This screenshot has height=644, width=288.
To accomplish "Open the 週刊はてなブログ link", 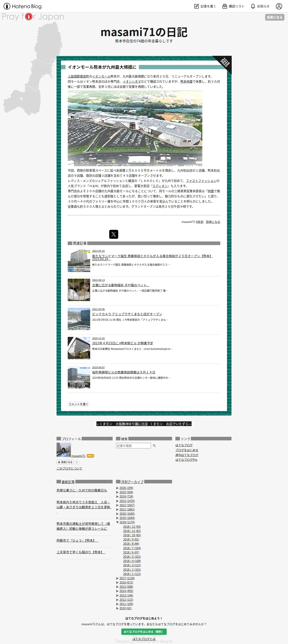I will click(x=187, y=455).
